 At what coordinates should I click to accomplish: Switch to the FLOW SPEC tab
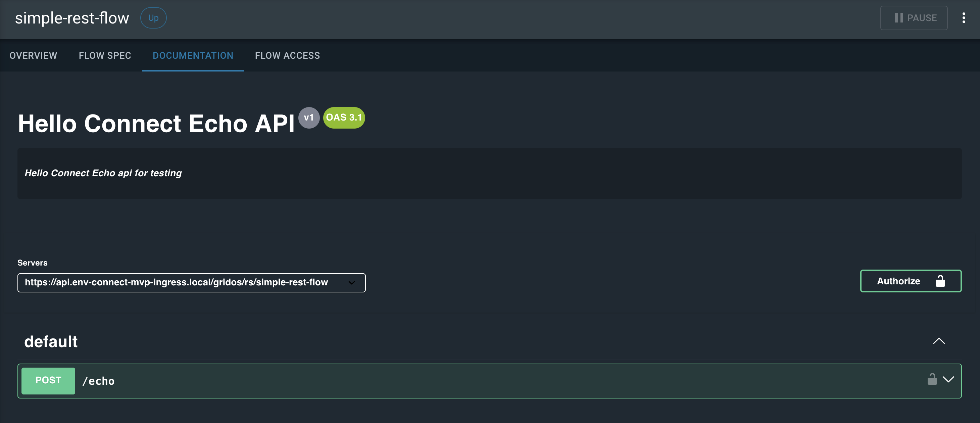click(x=105, y=55)
